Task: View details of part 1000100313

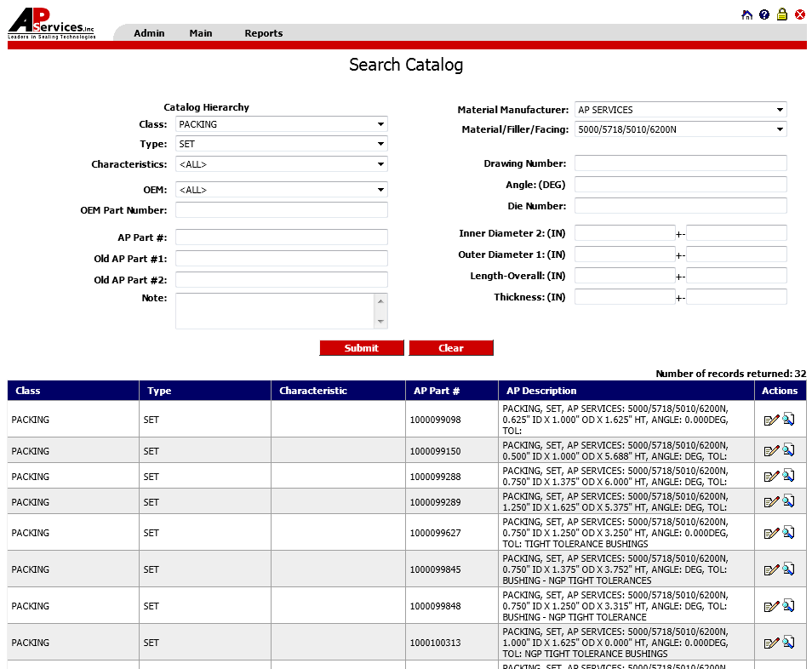Action: coord(788,642)
